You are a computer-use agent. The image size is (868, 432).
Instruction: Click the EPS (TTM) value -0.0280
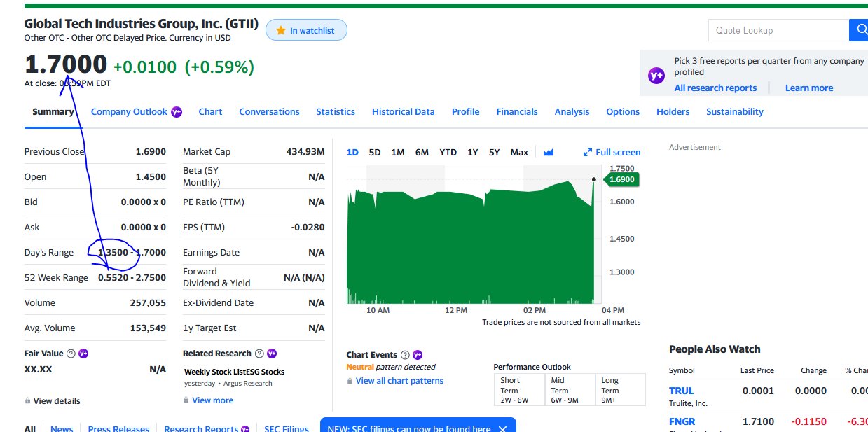[308, 228]
